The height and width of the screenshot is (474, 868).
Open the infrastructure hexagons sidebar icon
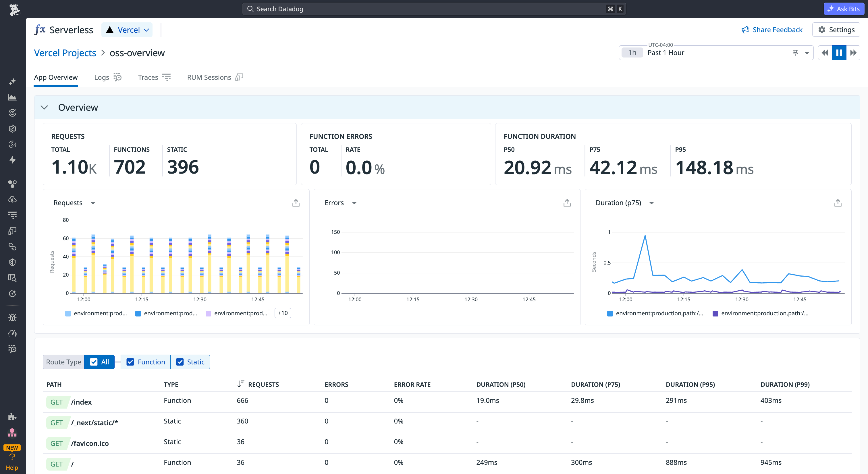pos(12,184)
